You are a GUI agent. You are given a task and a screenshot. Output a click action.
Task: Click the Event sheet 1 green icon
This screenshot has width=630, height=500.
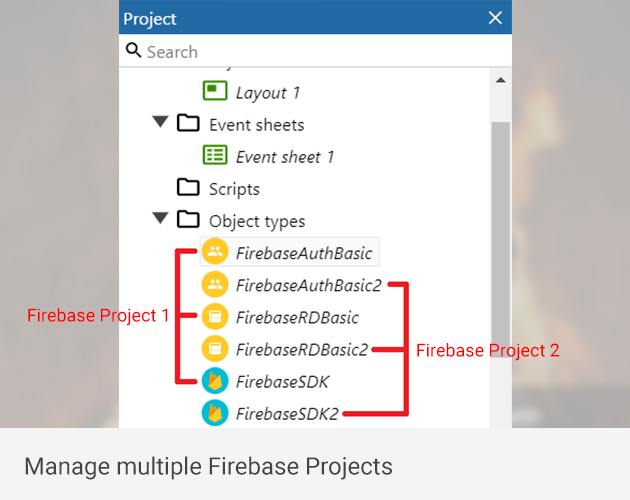click(x=215, y=156)
